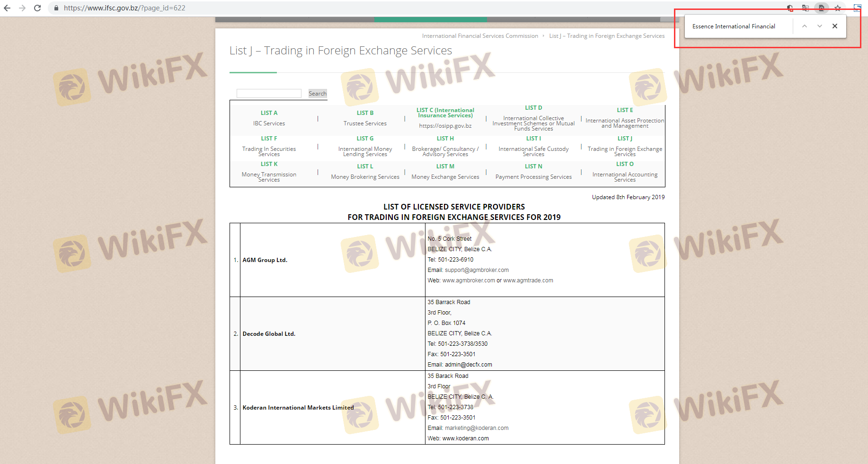The width and height of the screenshot is (868, 464).
Task: Click the browser forward arrow
Action: coord(22,8)
